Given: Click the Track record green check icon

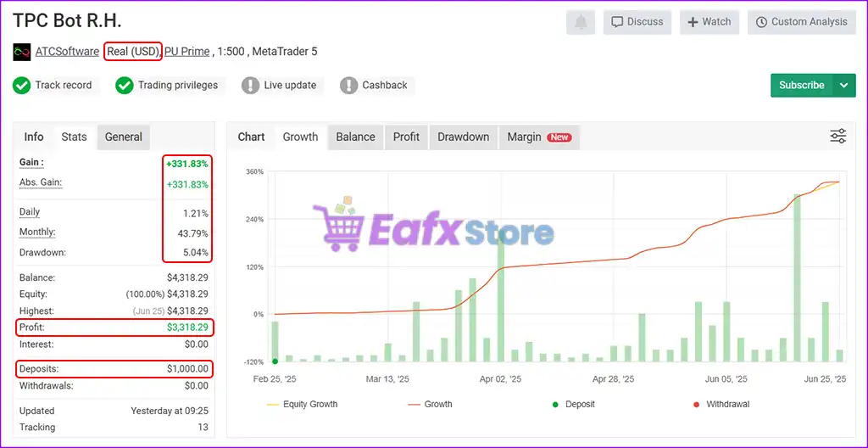Looking at the screenshot, I should pos(21,86).
